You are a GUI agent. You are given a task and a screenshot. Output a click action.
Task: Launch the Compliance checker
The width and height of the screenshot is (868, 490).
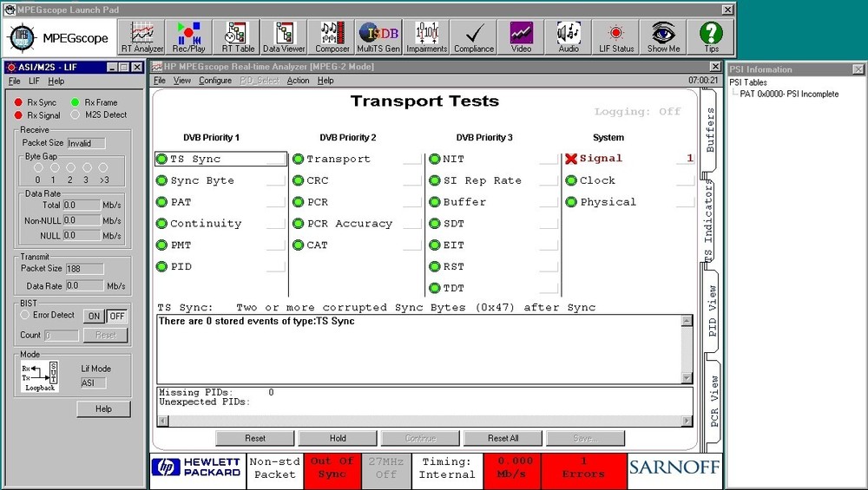pyautogui.click(x=474, y=37)
